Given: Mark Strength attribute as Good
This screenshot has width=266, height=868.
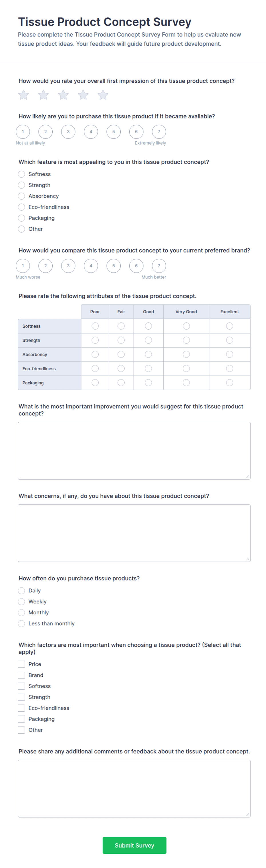Looking at the screenshot, I should 148,340.
